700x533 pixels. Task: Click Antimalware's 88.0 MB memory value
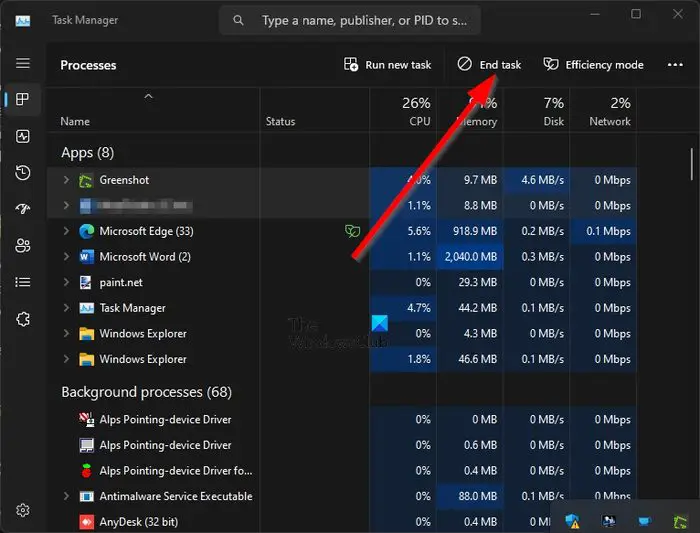[478, 496]
